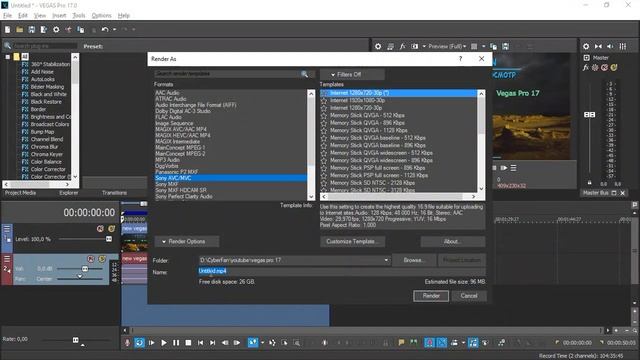Select Chroma Keyer in the FX list

click(x=47, y=154)
